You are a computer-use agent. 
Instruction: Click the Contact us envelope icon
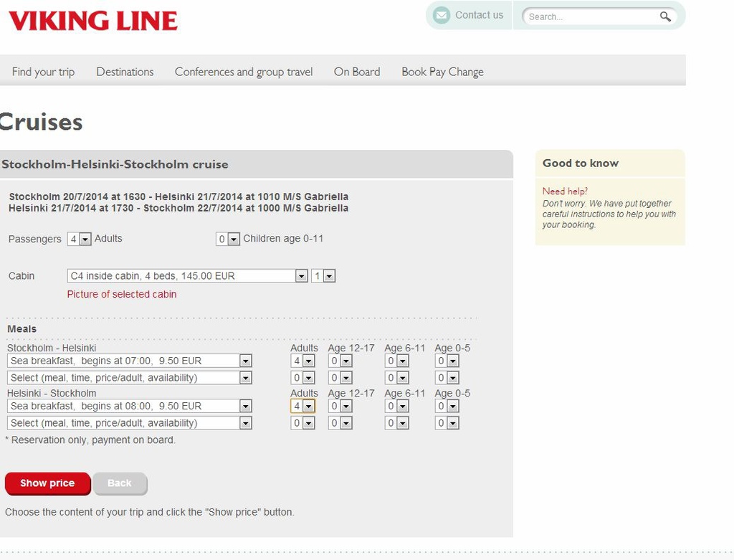coord(441,16)
